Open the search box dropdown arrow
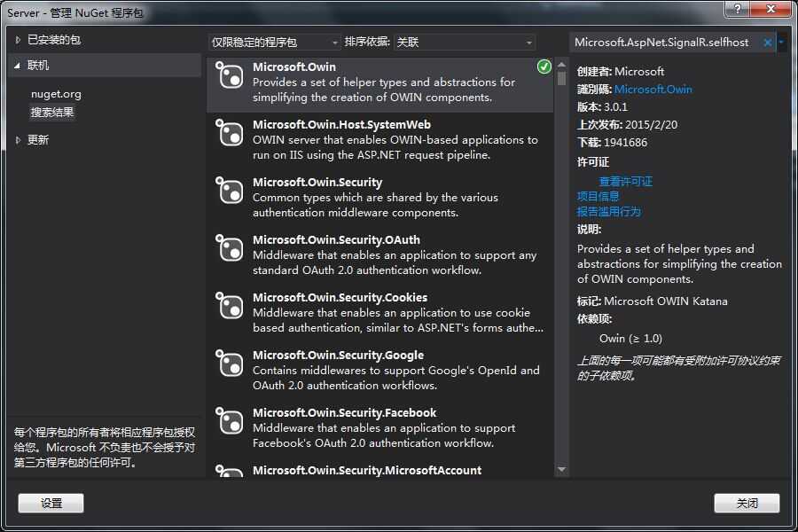Screen dimensions: 798x532 [x=781, y=43]
